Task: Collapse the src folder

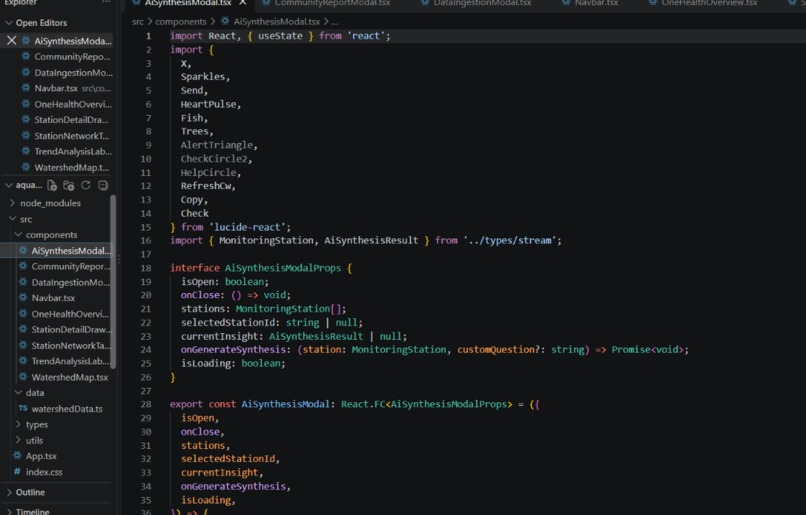Action: [x=12, y=219]
